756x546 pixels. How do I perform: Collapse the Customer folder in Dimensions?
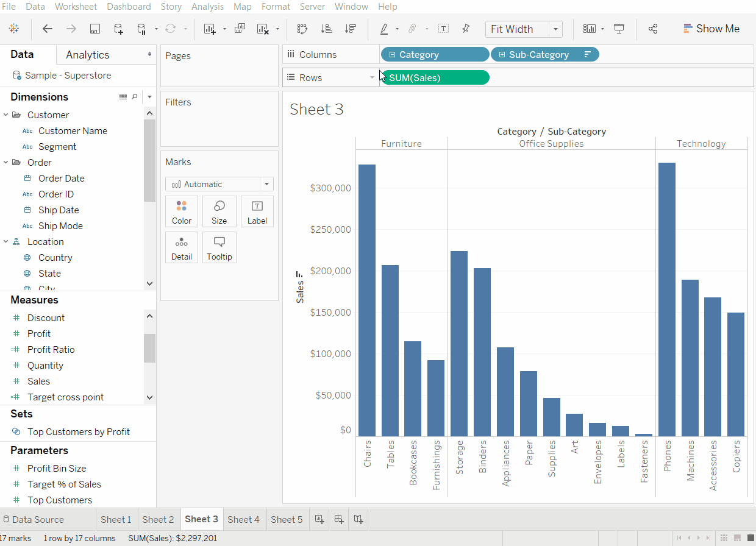[x=6, y=115]
